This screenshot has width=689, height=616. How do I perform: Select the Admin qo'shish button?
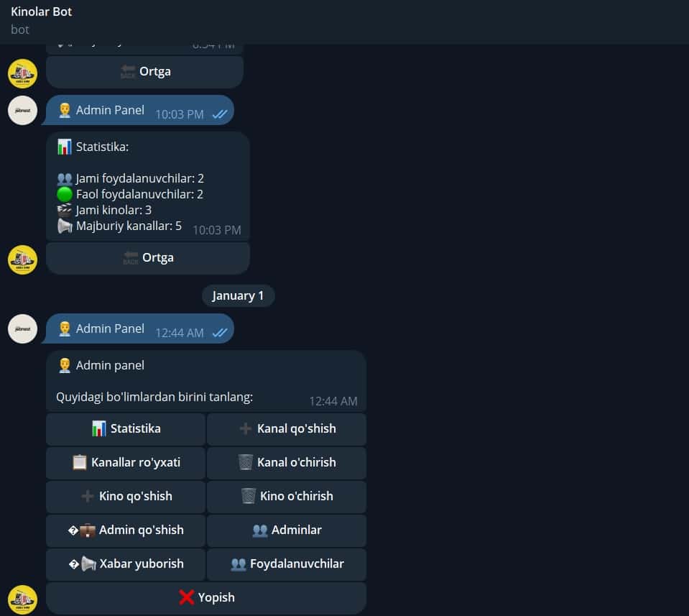(126, 530)
